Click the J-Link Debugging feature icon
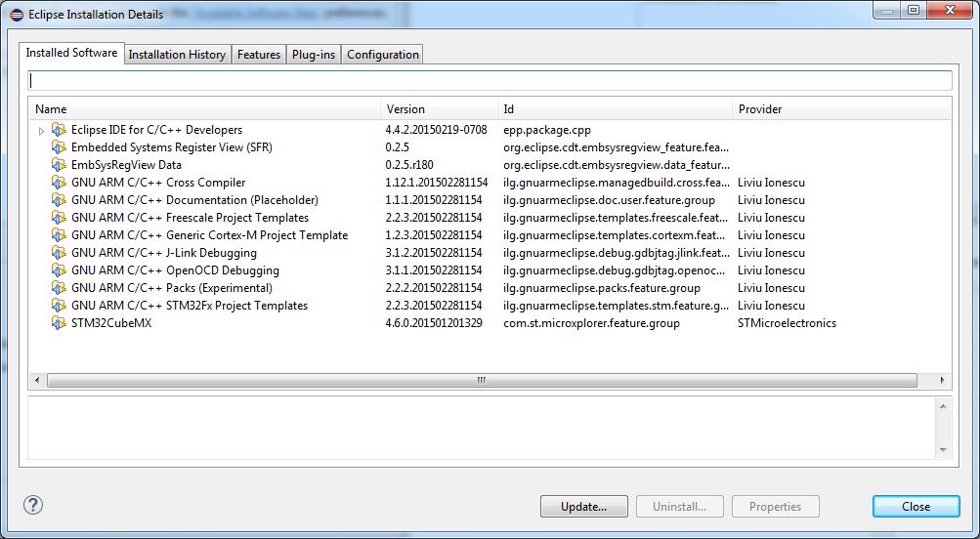Image resolution: width=980 pixels, height=539 pixels. (59, 253)
